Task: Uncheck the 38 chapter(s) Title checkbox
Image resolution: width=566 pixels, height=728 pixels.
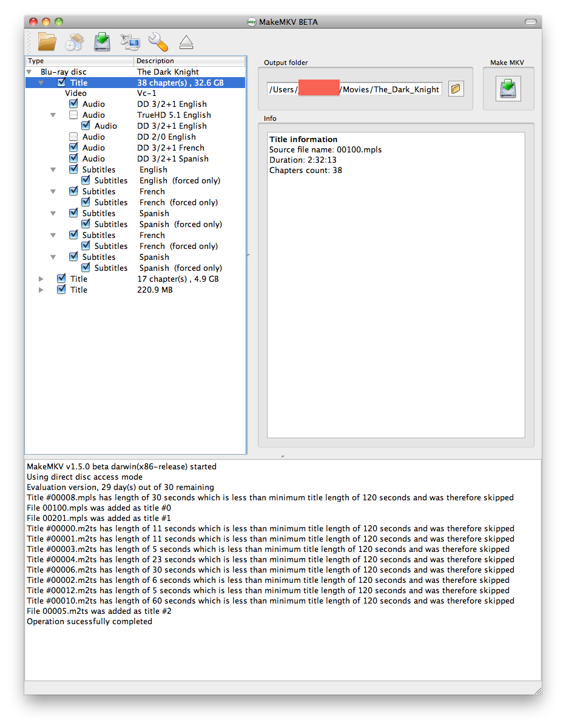Action: [61, 82]
